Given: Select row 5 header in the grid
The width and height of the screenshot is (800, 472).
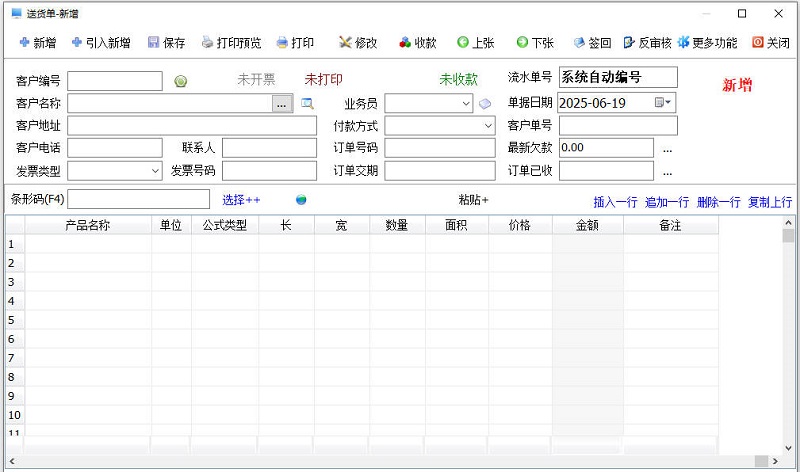Looking at the screenshot, I should tap(15, 320).
